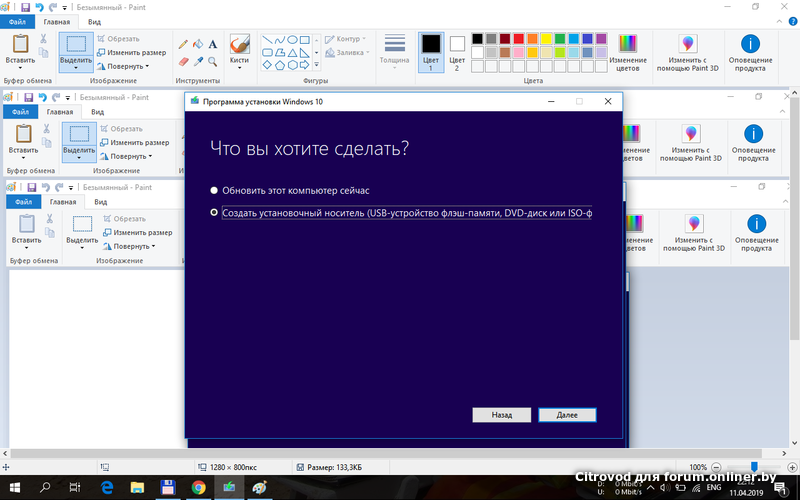Pick the yellow swatch in the top color palette

pyautogui.click(x=546, y=39)
